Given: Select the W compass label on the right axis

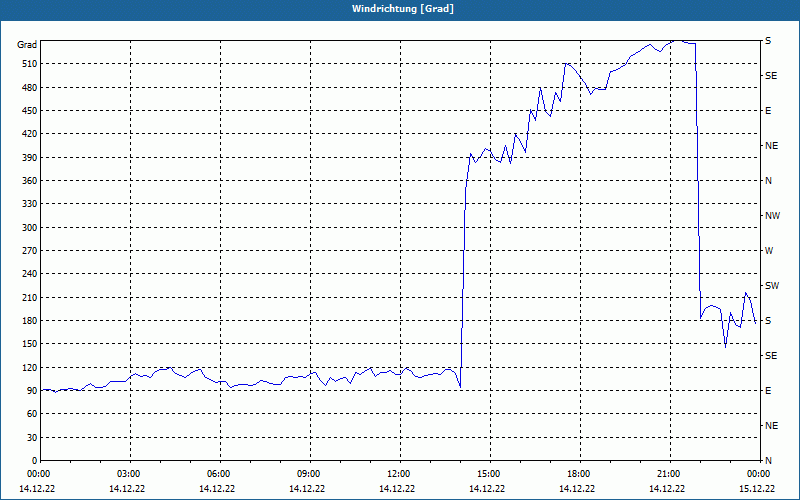Looking at the screenshot, I should [x=769, y=251].
